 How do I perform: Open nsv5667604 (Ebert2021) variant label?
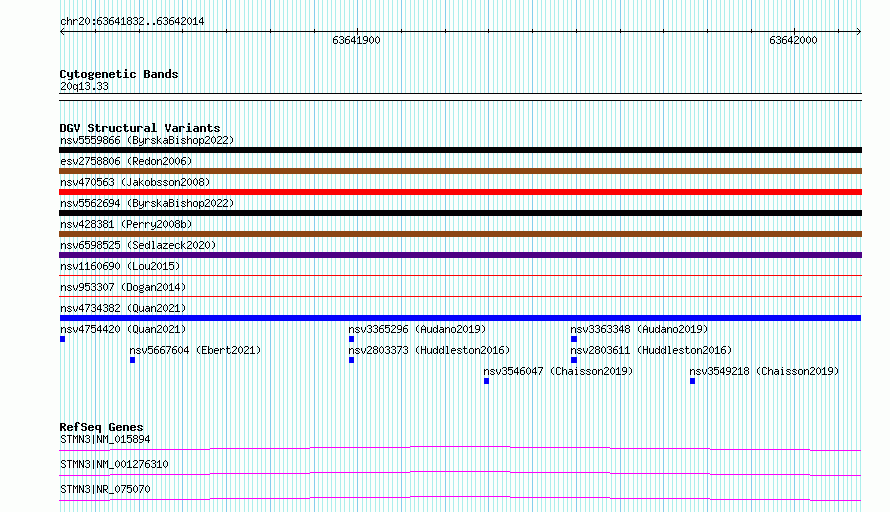[x=195, y=350]
